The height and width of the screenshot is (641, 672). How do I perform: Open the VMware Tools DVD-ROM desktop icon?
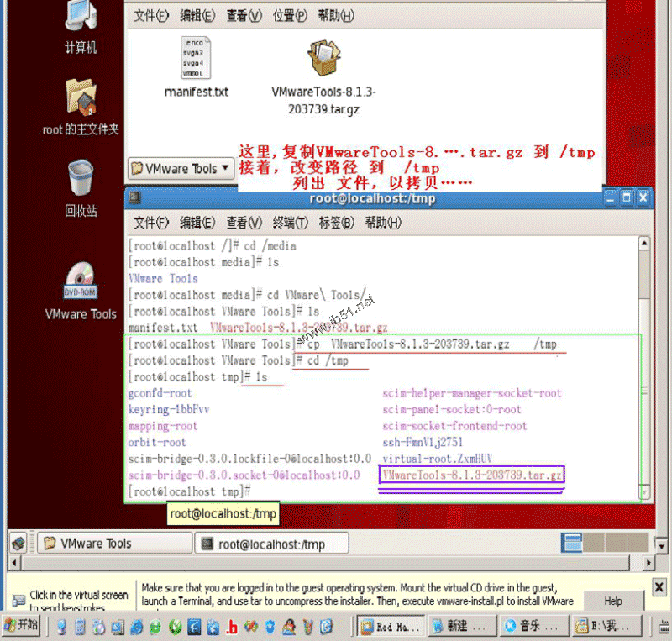(x=81, y=292)
